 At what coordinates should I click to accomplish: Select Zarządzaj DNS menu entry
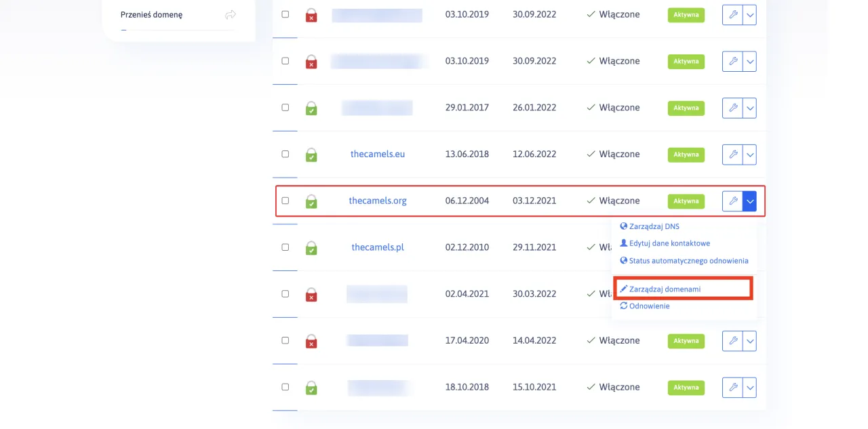pos(654,226)
